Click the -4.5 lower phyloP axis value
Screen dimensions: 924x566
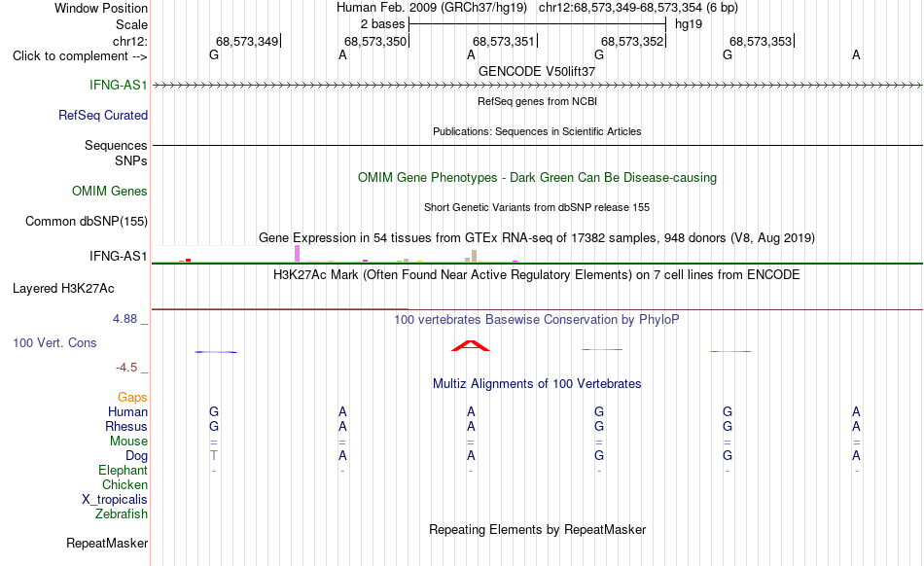click(x=126, y=368)
